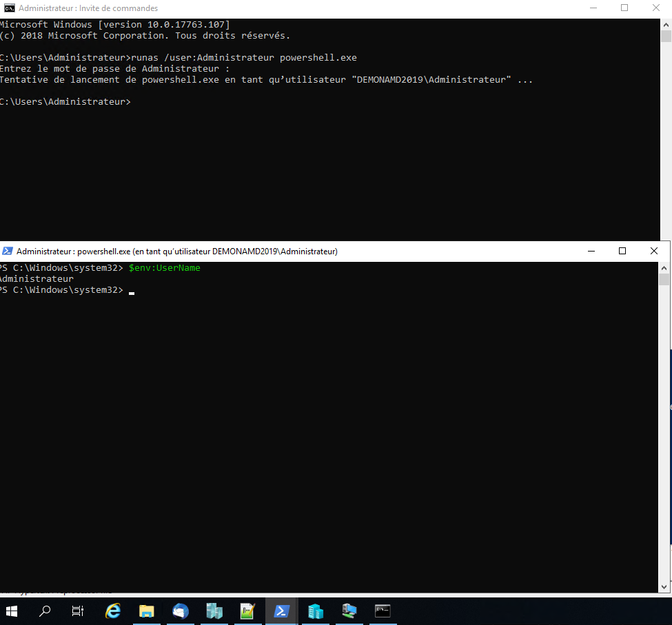
Task: Click the last 'C:\Users\Administrateur>' prompt in cmd
Action: pos(65,101)
